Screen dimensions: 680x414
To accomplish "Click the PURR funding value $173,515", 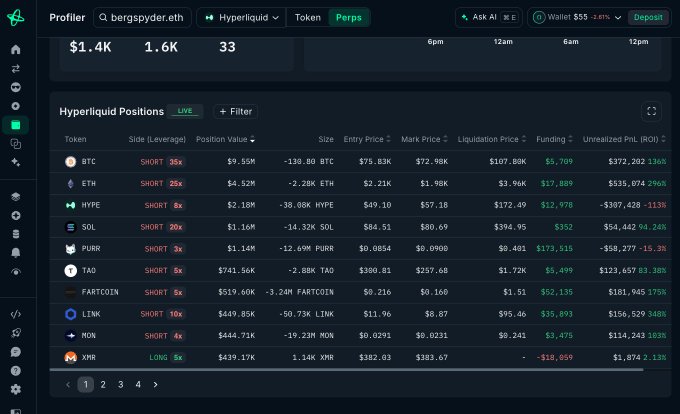I will click(x=554, y=249).
